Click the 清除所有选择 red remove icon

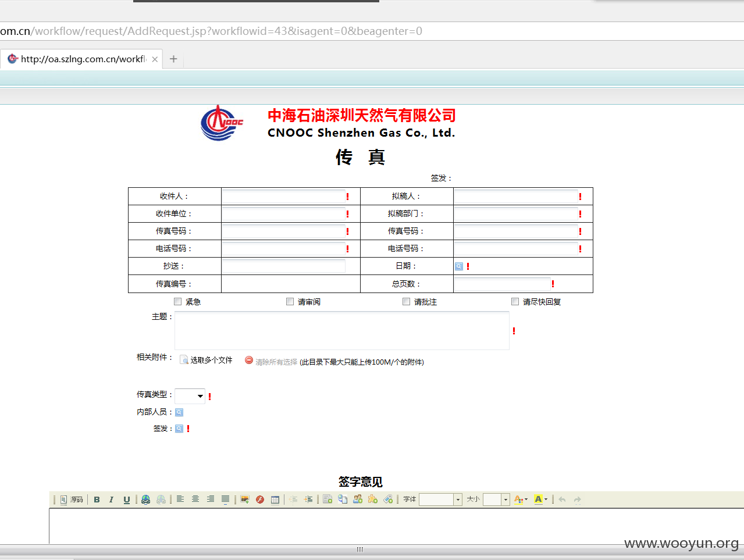pyautogui.click(x=249, y=361)
